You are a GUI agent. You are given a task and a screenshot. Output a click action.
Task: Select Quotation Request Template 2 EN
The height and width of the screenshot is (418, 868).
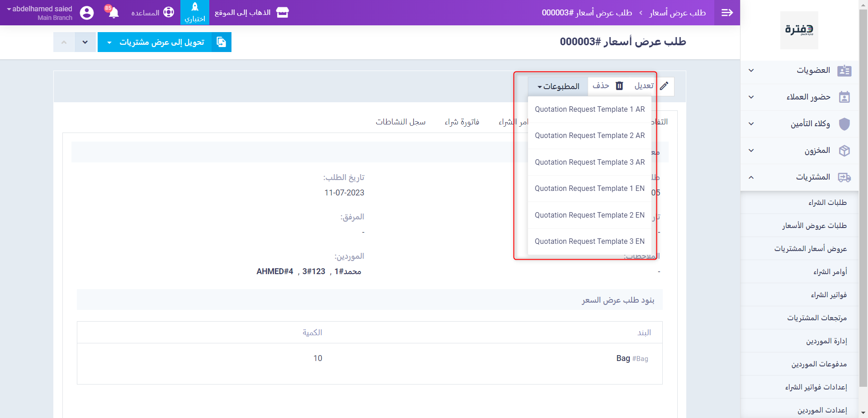coord(590,215)
